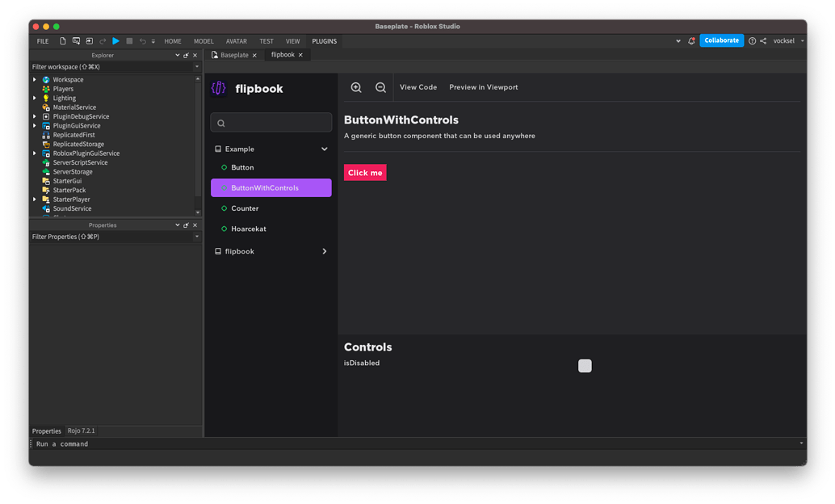Click the Workspace globe icon
Image resolution: width=835 pixels, height=504 pixels.
(x=46, y=79)
